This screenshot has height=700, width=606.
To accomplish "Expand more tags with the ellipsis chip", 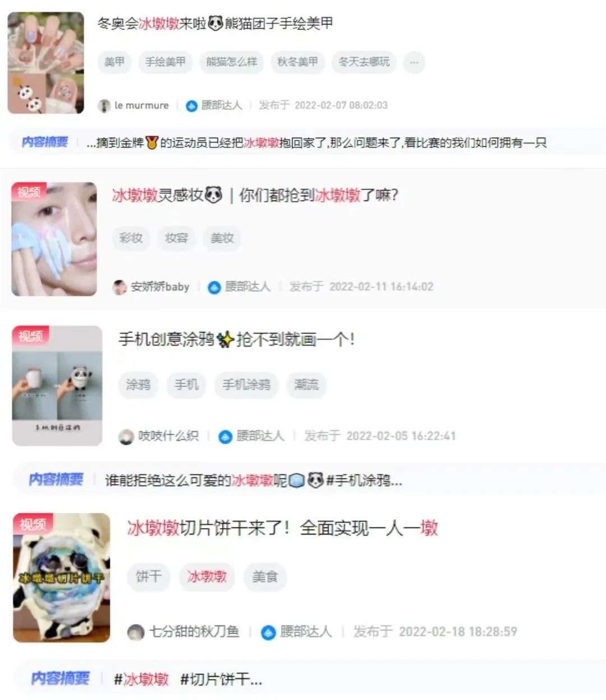I will [414, 62].
